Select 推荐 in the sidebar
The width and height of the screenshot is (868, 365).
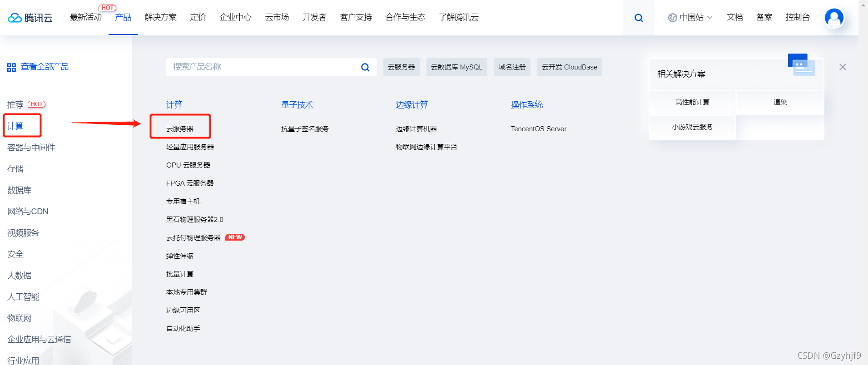15,105
